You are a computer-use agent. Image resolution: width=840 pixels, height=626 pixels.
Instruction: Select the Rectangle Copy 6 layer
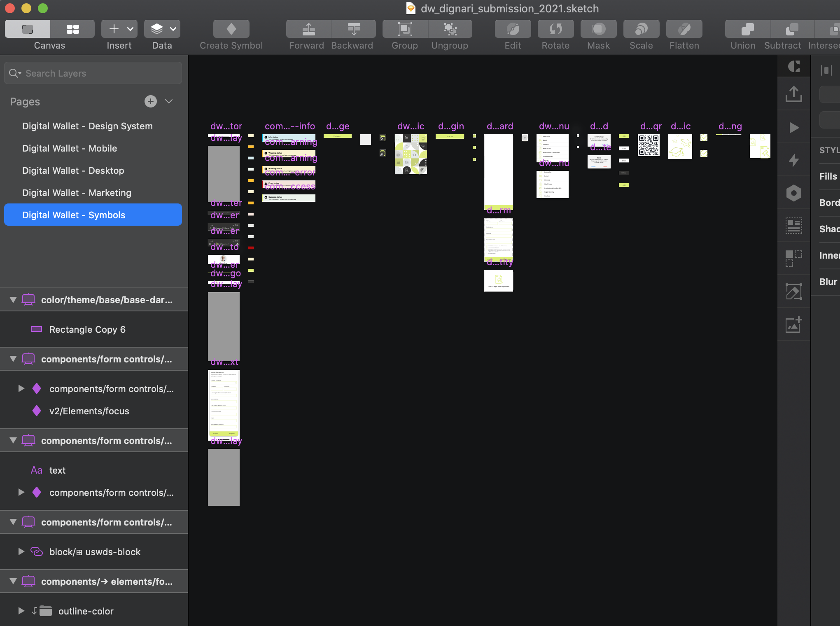pyautogui.click(x=87, y=329)
